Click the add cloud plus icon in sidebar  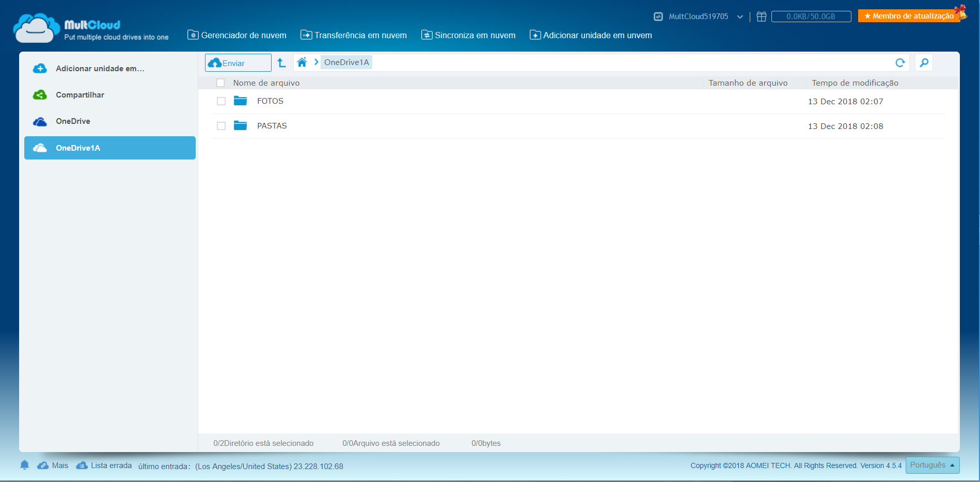(x=40, y=69)
